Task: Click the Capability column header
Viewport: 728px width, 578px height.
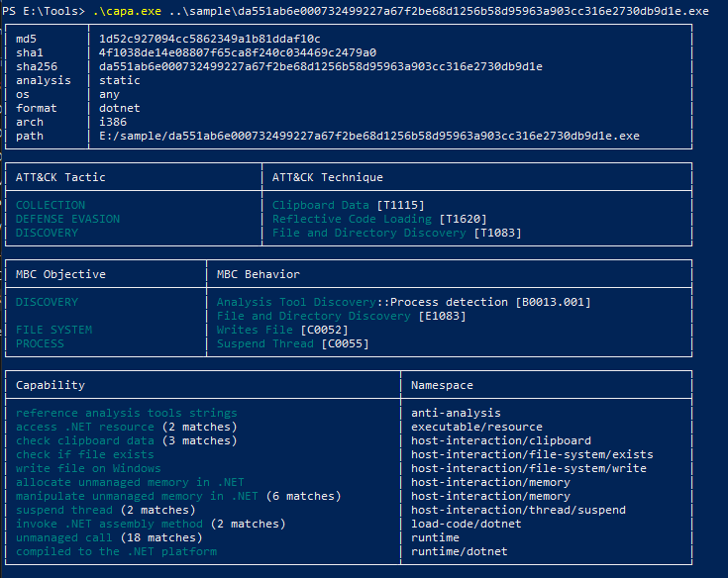Action: [51, 385]
